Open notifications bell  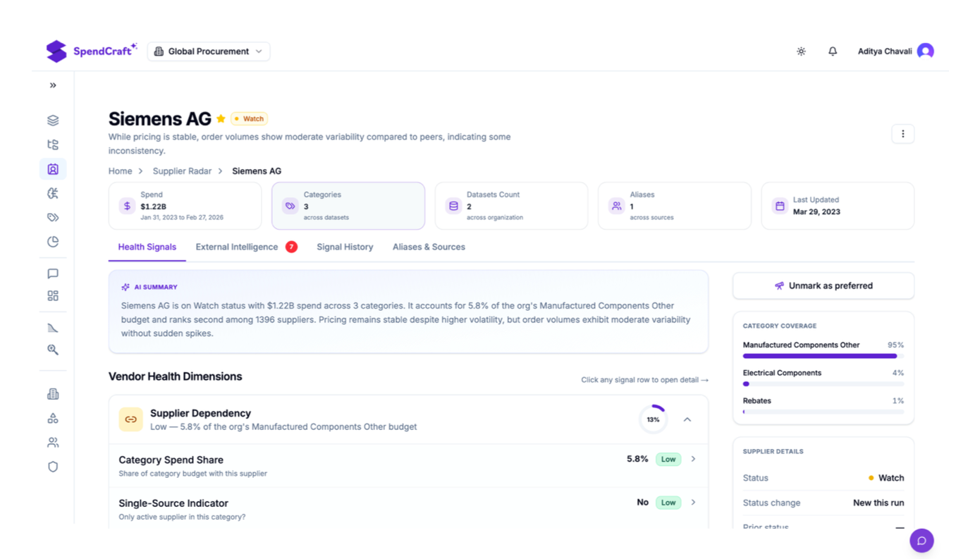(833, 51)
